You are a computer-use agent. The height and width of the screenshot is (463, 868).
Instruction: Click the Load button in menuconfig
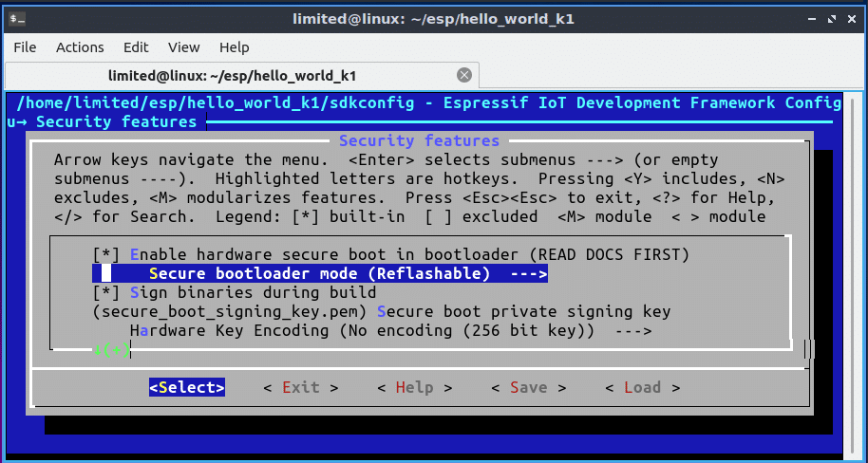[x=642, y=387]
